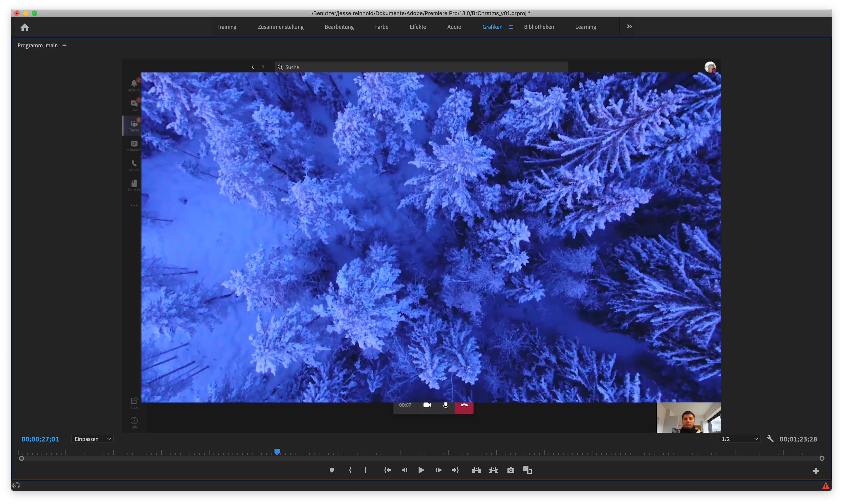Viewport: 843px width, 504px height.
Task: Jump to the In point
Action: pyautogui.click(x=388, y=470)
